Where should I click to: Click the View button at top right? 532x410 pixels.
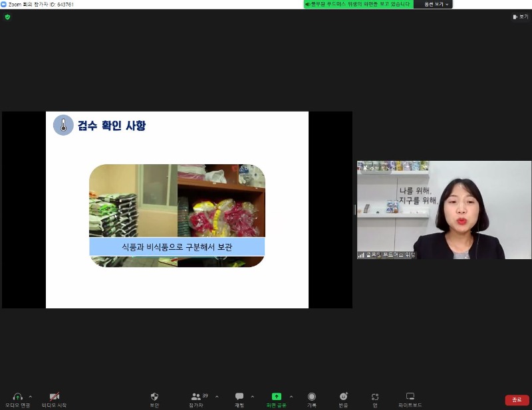520,17
